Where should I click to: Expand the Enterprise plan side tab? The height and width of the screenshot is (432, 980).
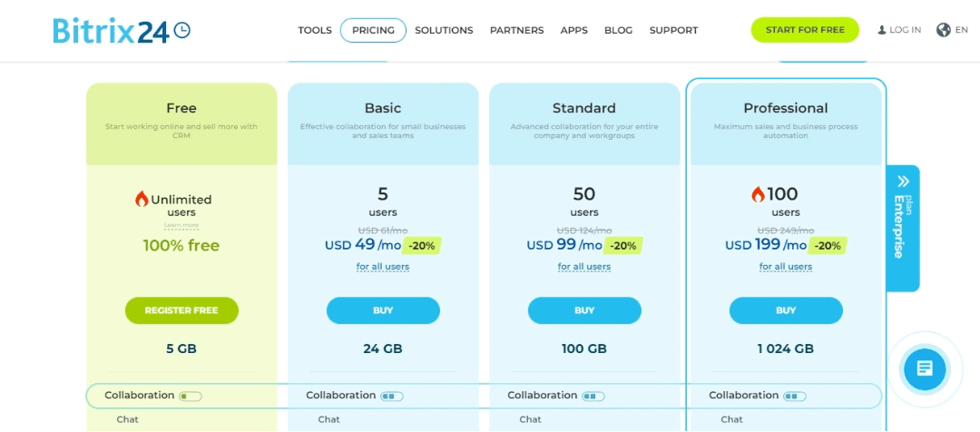903,228
